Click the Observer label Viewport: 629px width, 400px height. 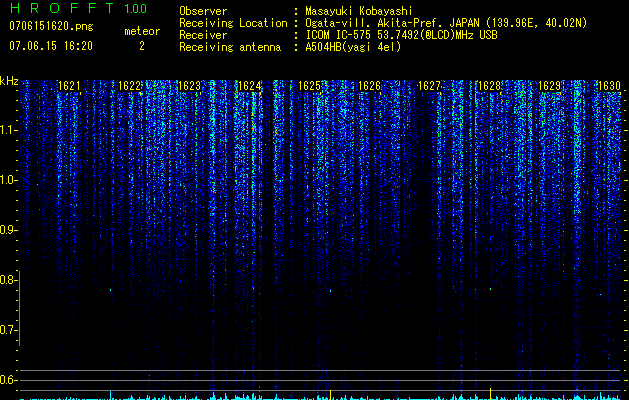203,11
